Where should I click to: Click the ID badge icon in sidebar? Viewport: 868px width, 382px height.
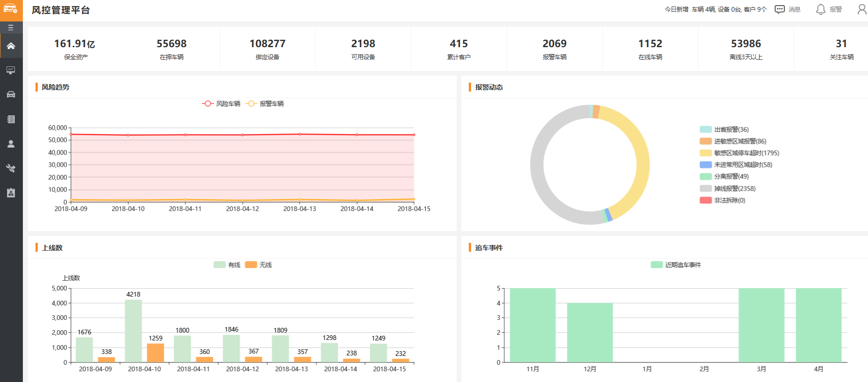coord(11,193)
